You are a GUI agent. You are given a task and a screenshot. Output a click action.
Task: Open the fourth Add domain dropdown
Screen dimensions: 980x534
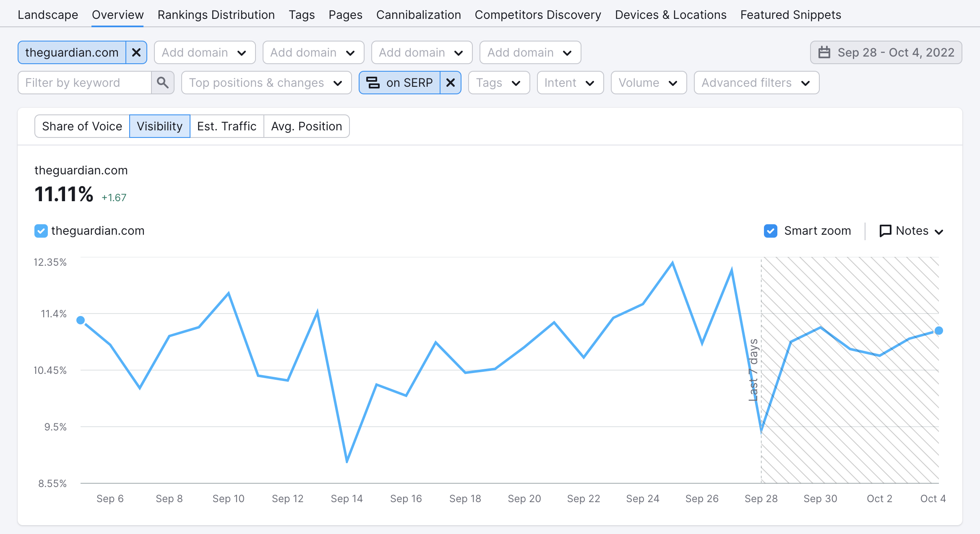[x=530, y=52]
